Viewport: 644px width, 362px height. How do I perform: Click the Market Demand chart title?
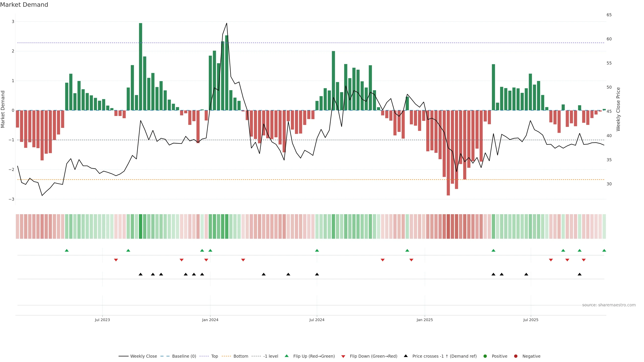(24, 5)
